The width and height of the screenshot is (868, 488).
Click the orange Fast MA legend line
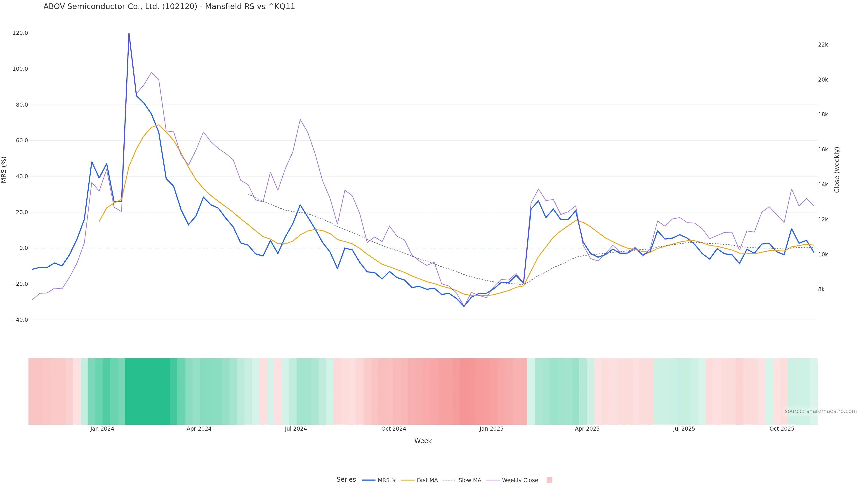click(x=408, y=480)
